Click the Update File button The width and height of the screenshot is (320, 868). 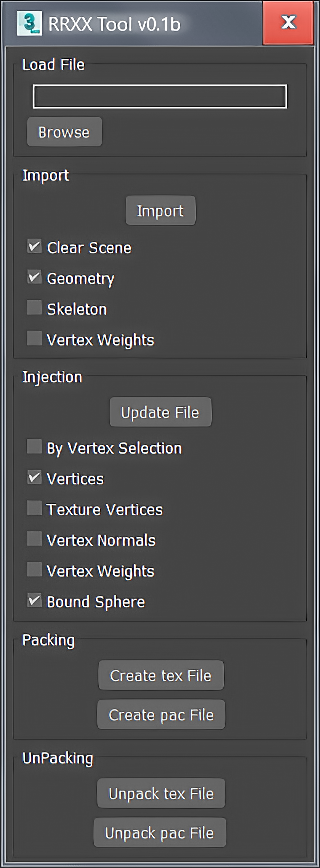point(161,412)
